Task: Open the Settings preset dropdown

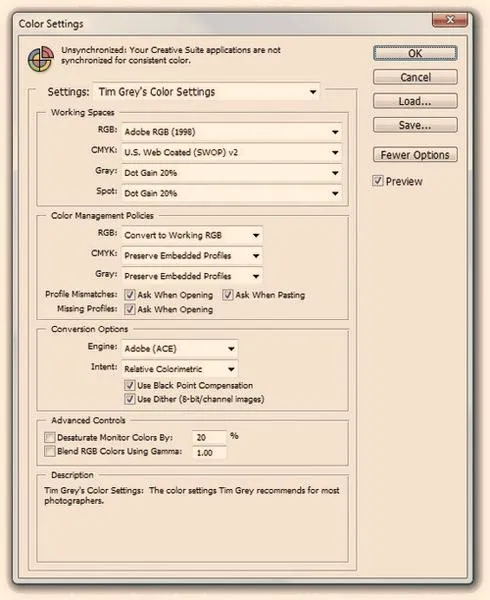Action: (207, 92)
